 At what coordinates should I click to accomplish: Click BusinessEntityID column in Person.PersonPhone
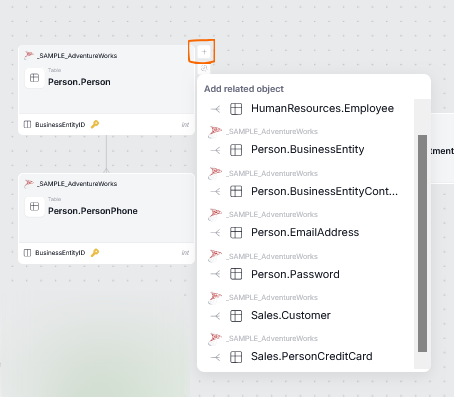tap(60, 253)
